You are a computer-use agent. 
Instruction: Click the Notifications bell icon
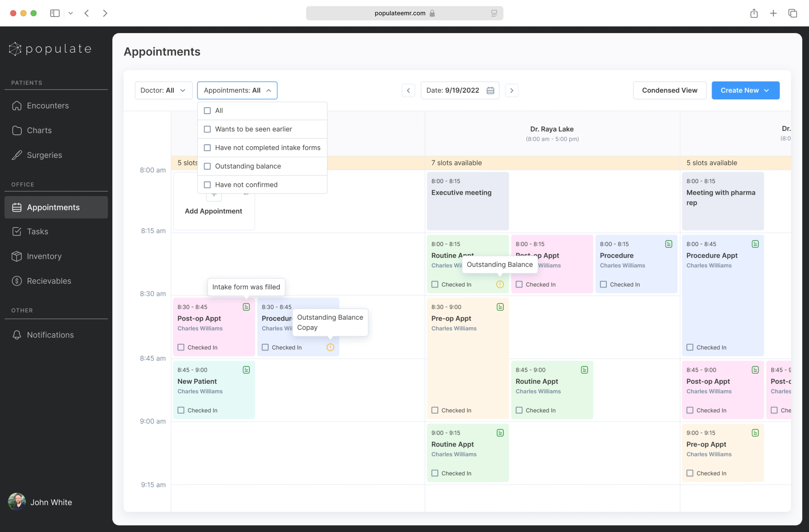pyautogui.click(x=17, y=335)
